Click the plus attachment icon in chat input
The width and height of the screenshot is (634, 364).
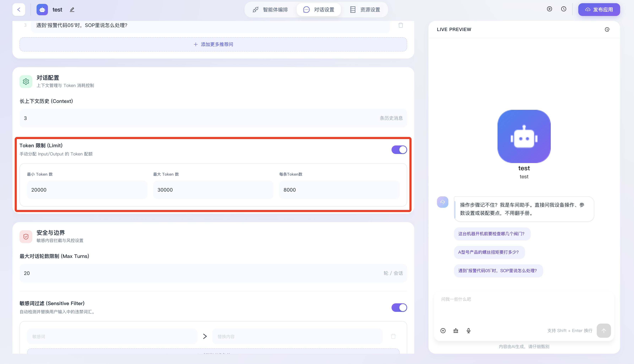(443, 330)
